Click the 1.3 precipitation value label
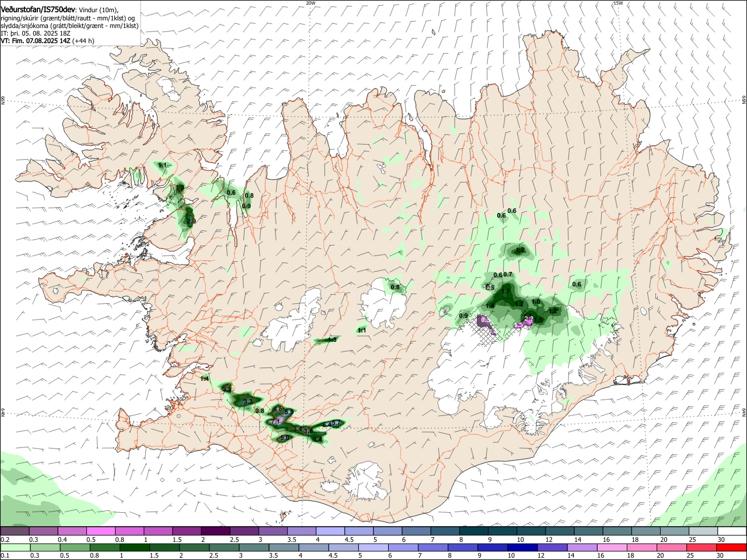Viewport: 747px width, 560px height. (331, 339)
